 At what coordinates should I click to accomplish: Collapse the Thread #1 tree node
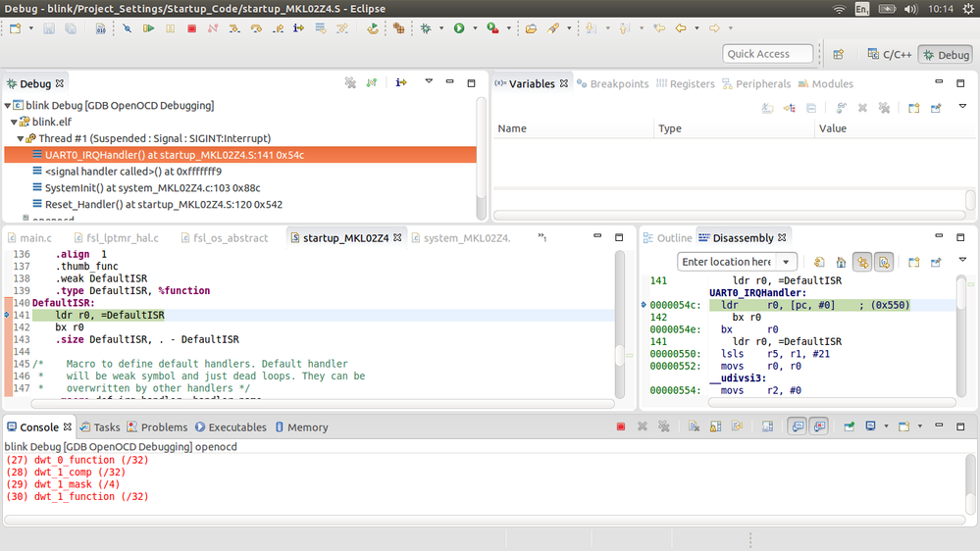[x=21, y=138]
